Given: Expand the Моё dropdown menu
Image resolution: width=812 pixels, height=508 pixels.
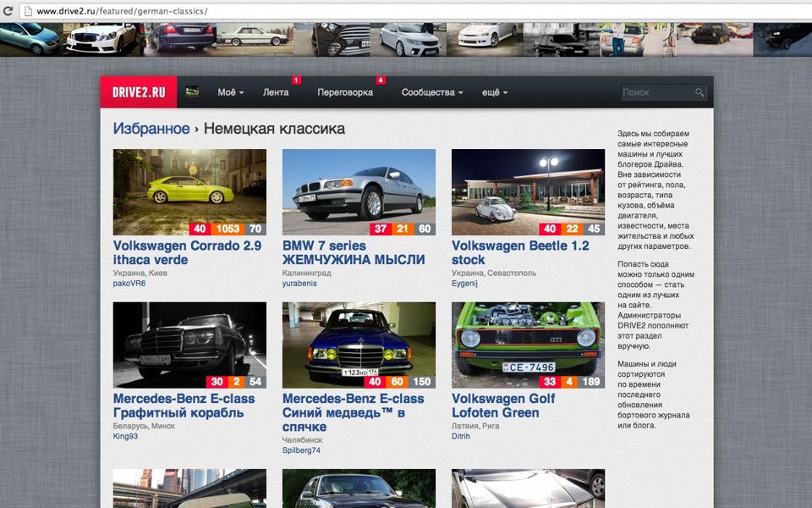Looking at the screenshot, I should coord(230,92).
